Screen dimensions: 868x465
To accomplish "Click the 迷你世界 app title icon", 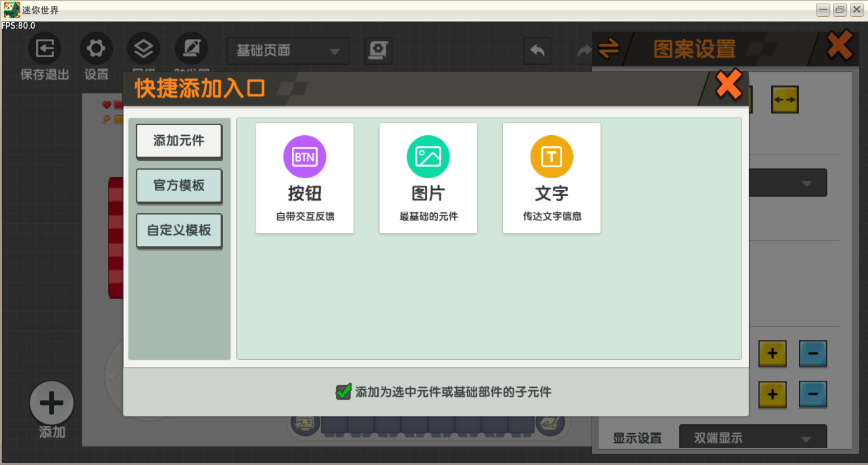I will click(12, 10).
